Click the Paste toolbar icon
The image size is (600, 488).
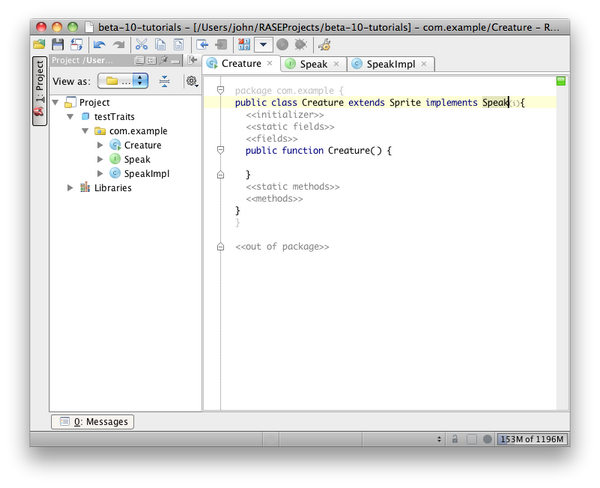[179, 45]
